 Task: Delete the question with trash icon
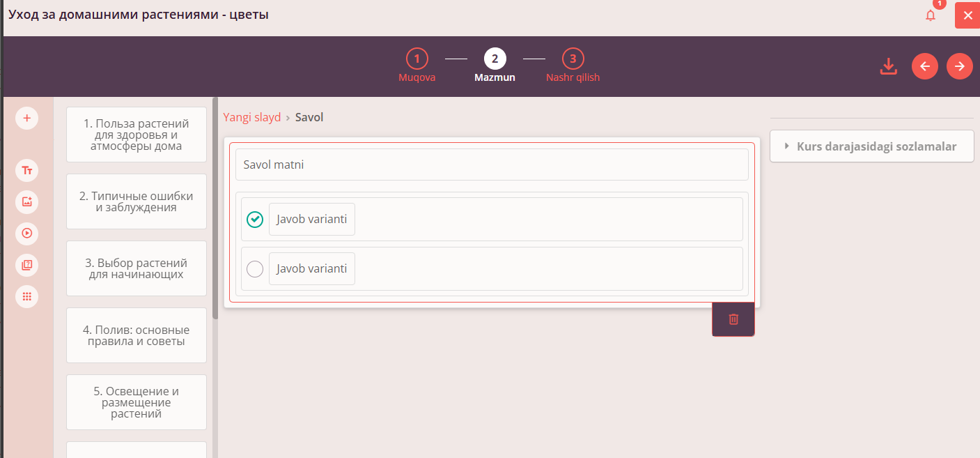(x=733, y=319)
